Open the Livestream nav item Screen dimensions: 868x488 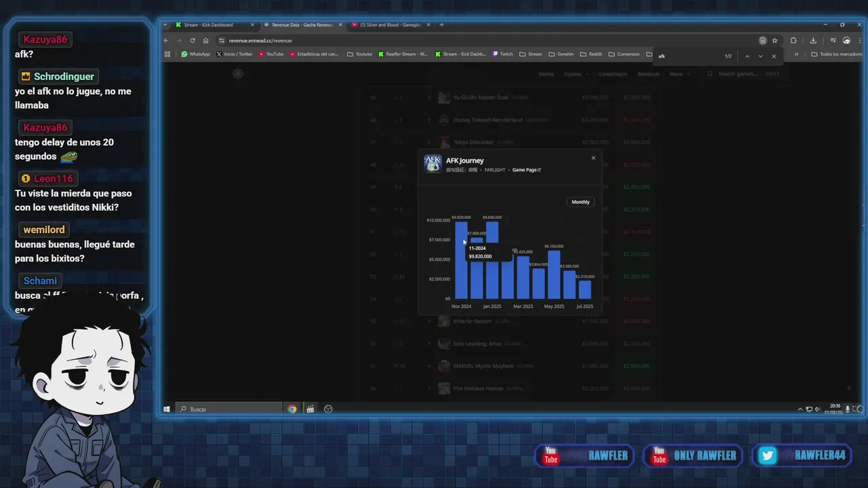tap(613, 74)
